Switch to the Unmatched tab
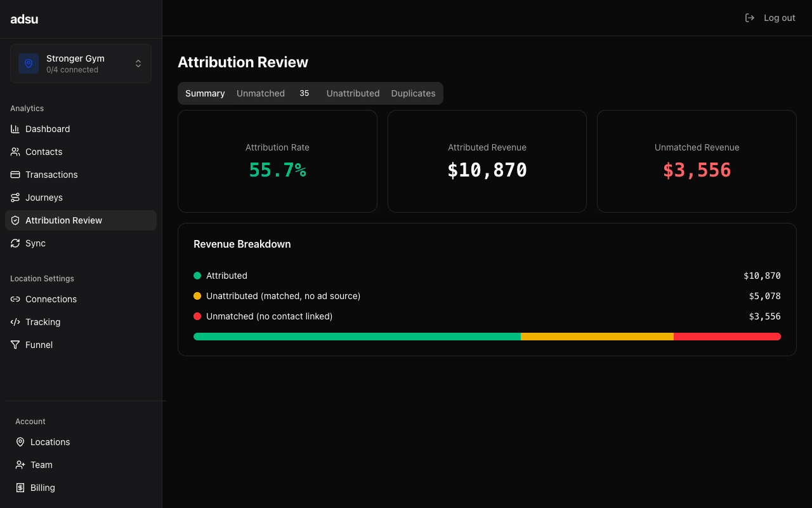This screenshot has height=508, width=812. coord(261,93)
